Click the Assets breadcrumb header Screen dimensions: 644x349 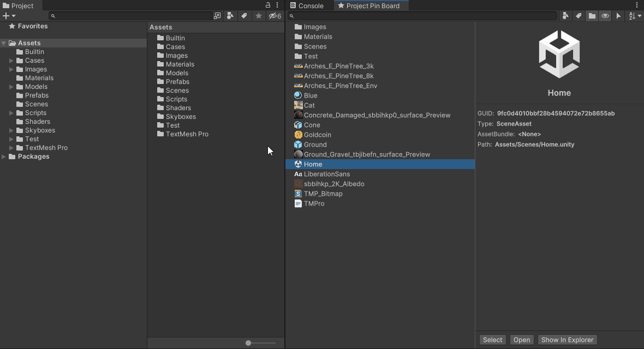(x=160, y=27)
